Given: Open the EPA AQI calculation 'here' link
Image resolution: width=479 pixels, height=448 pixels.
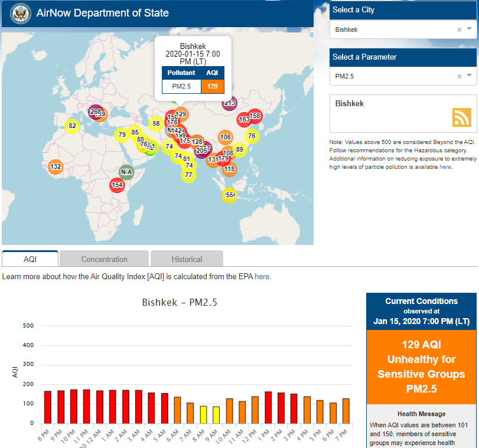Looking at the screenshot, I should (263, 276).
